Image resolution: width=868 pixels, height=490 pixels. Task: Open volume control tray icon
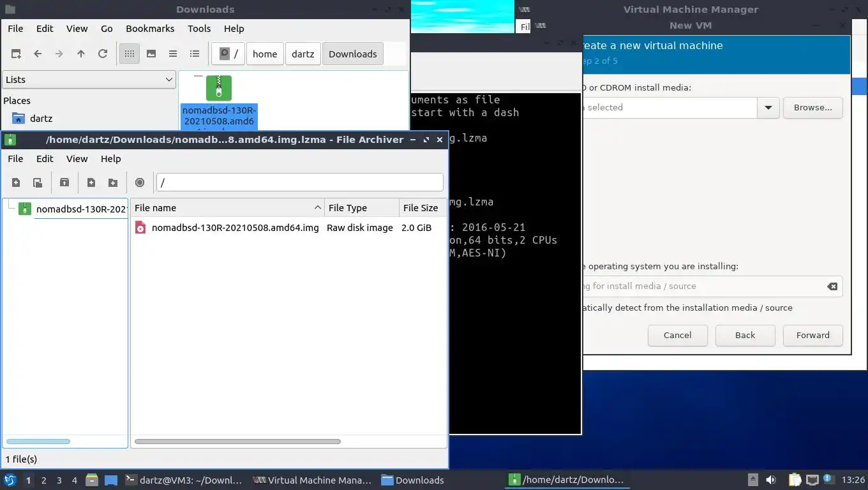pos(771,480)
